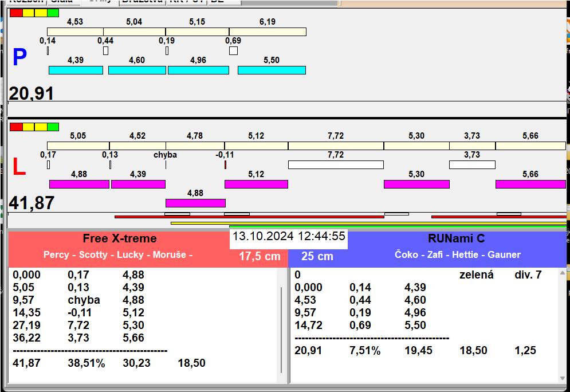Click the white 3,73 changeover bar

click(x=472, y=165)
